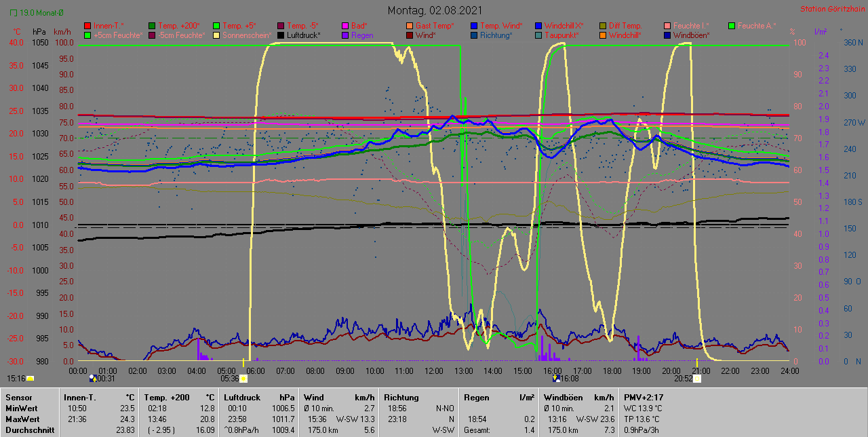
Task: Click the 0.9hPa/3h value
Action: [x=641, y=430]
